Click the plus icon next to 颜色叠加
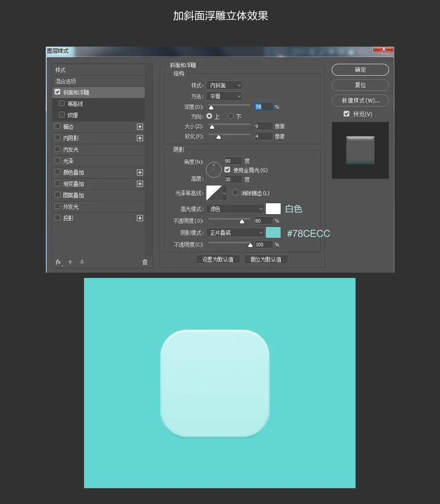This screenshot has height=504, width=440. pos(140,172)
